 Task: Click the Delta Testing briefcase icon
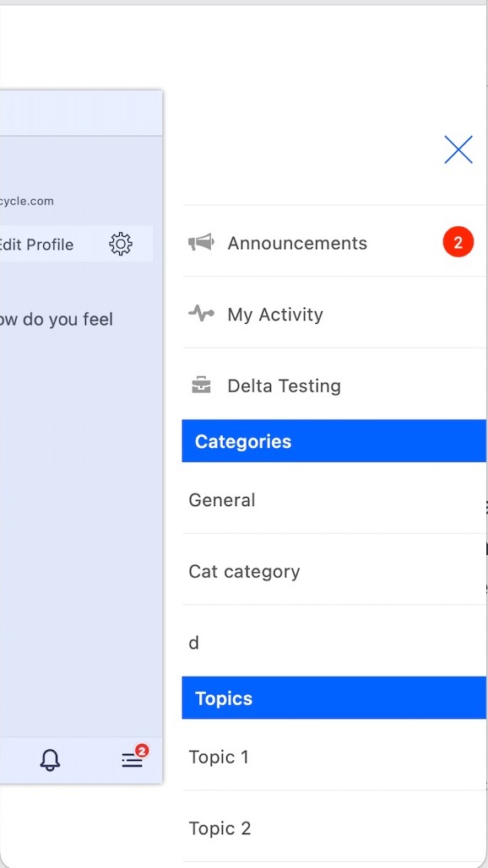(x=201, y=385)
